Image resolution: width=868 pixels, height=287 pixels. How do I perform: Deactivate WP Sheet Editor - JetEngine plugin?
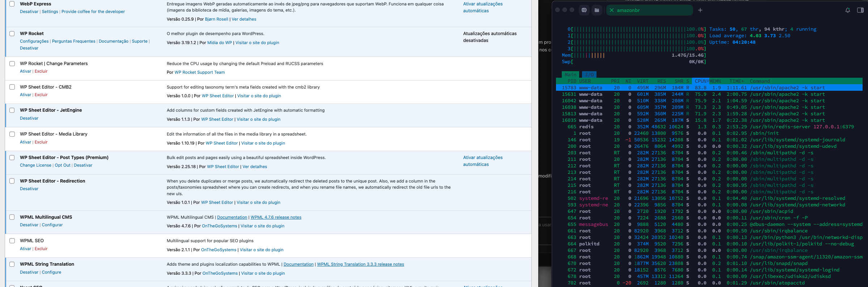(x=29, y=118)
